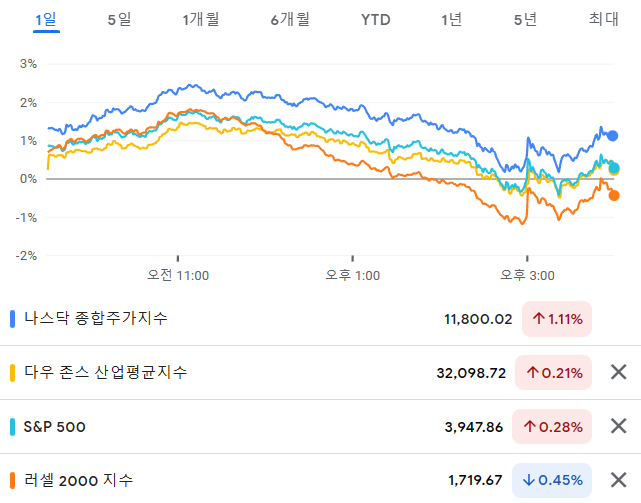Click the cyan endpoint dot on chart

click(x=614, y=167)
